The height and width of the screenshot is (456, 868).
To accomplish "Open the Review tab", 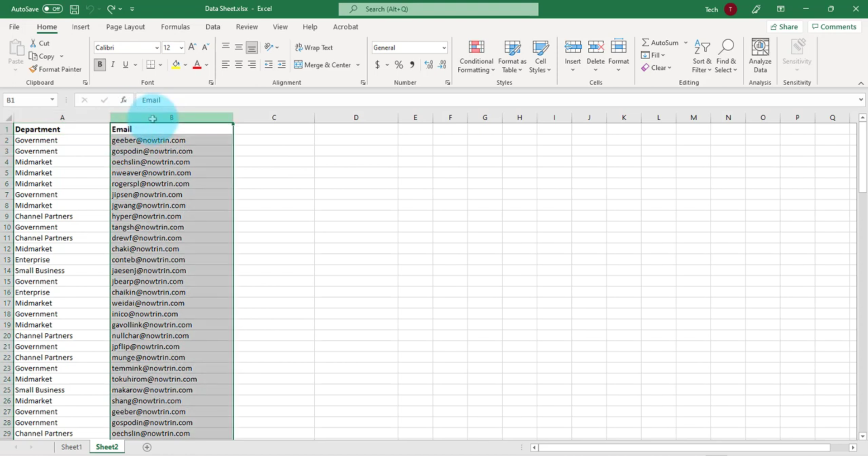I will (247, 27).
